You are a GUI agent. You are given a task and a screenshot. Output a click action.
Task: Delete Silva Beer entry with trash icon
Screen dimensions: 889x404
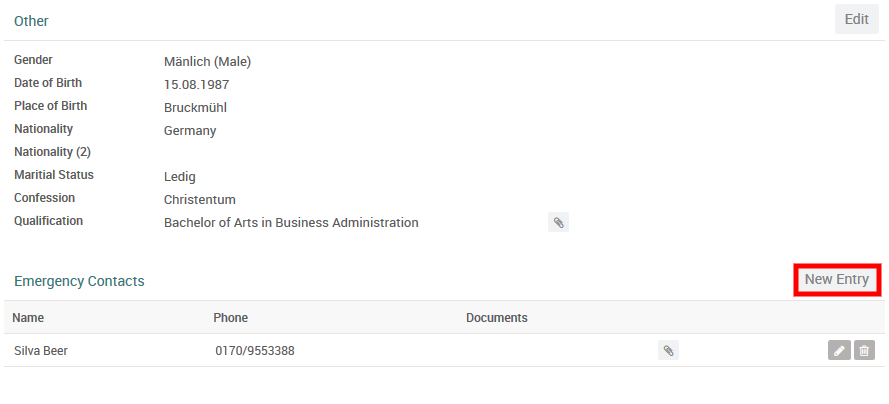865,350
